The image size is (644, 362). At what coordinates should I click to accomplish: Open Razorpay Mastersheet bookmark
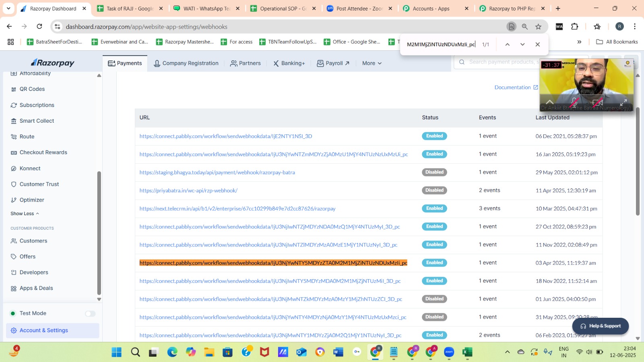click(185, 42)
